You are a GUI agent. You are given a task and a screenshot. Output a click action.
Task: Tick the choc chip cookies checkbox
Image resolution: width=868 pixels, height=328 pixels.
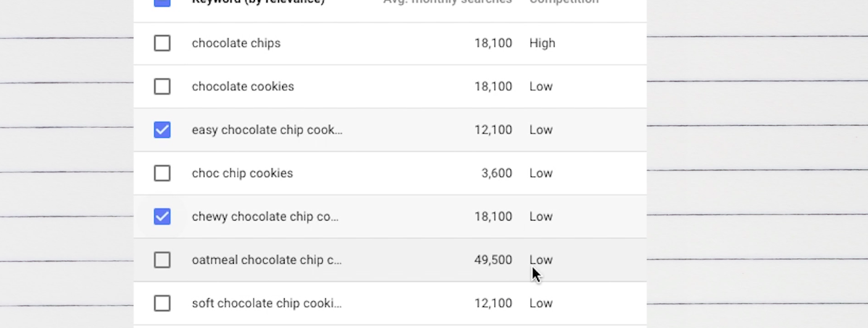(x=162, y=173)
